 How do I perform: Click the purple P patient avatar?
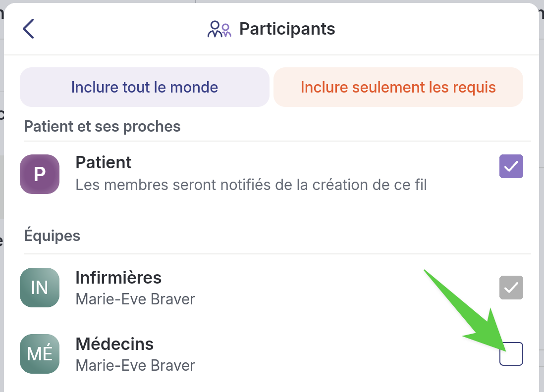click(40, 174)
